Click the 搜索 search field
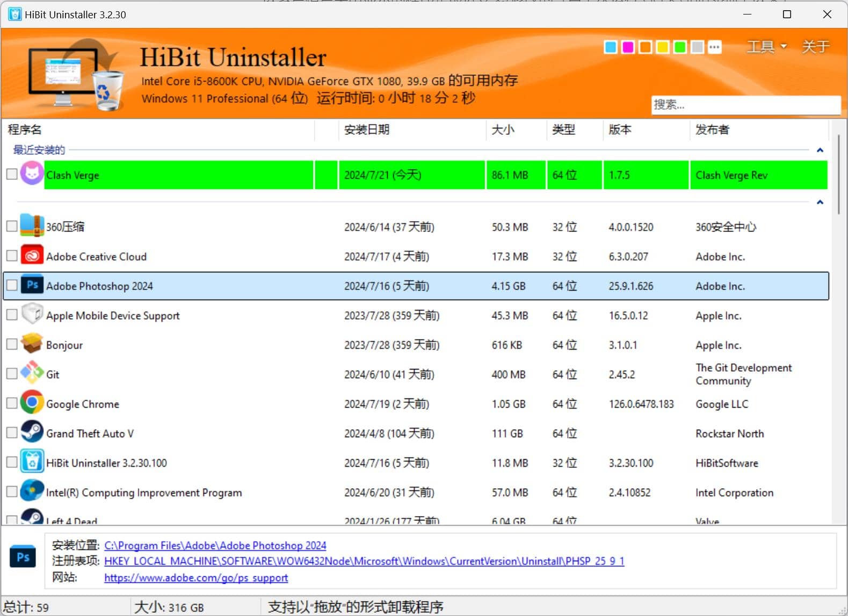 click(746, 105)
